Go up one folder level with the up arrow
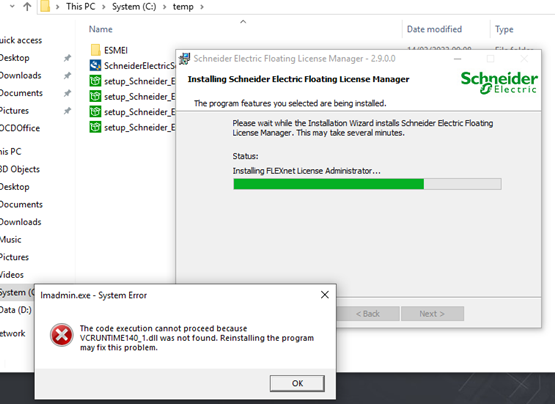This screenshot has width=555, height=404. pos(27,7)
